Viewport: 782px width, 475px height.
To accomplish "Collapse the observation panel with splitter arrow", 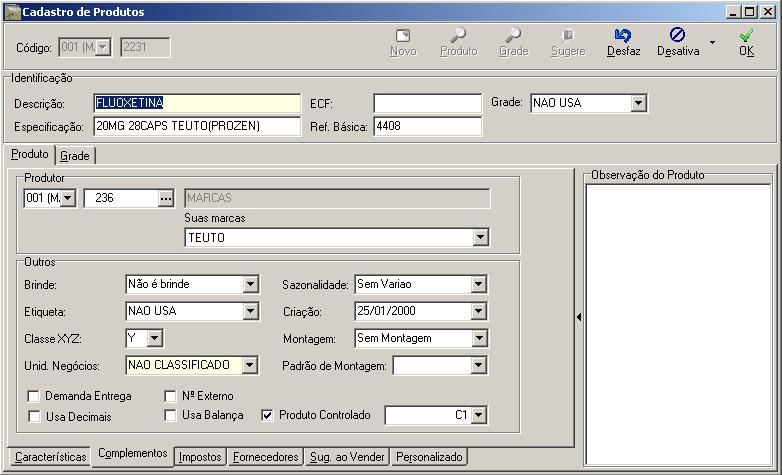I will click(x=579, y=317).
